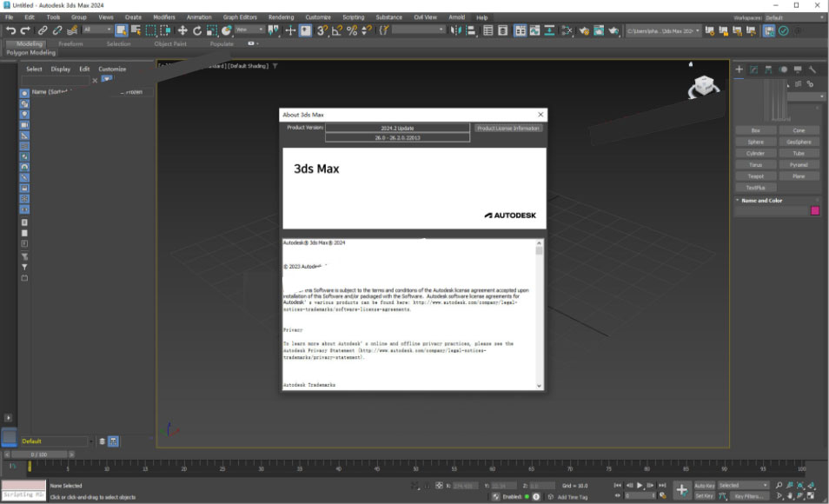Activate Bind to Space Warp tool
The height and width of the screenshot is (504, 829).
(x=72, y=30)
